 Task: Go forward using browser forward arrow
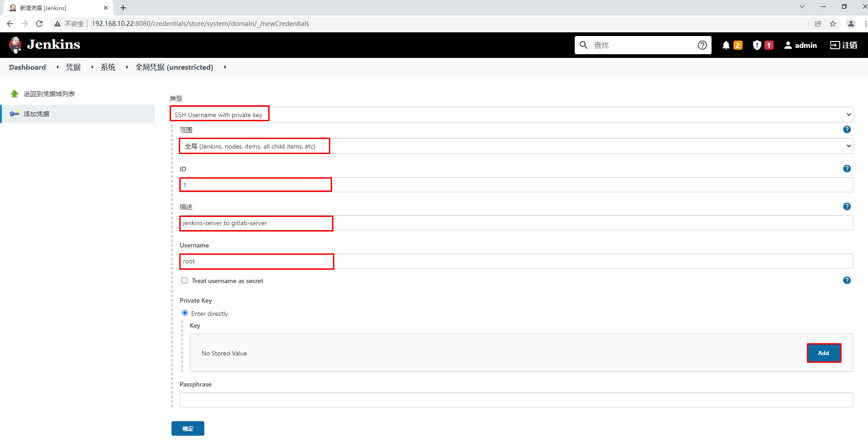[25, 24]
